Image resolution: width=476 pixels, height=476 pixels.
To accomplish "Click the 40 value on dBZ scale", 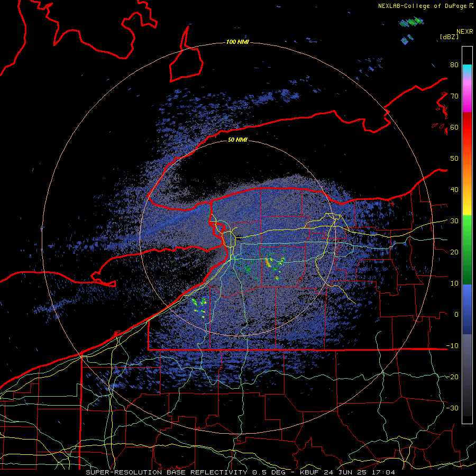I will pyautogui.click(x=454, y=190).
